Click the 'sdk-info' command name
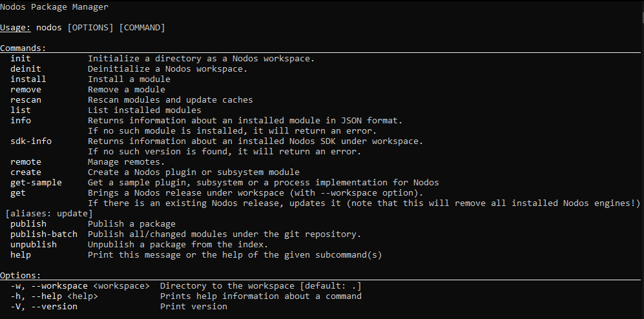This screenshot has height=319, width=644. click(x=31, y=141)
